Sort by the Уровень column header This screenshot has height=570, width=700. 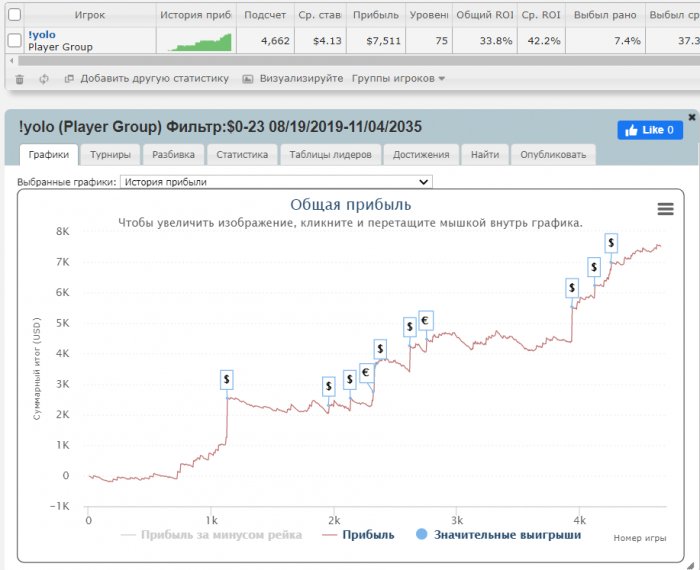pyautogui.click(x=429, y=15)
